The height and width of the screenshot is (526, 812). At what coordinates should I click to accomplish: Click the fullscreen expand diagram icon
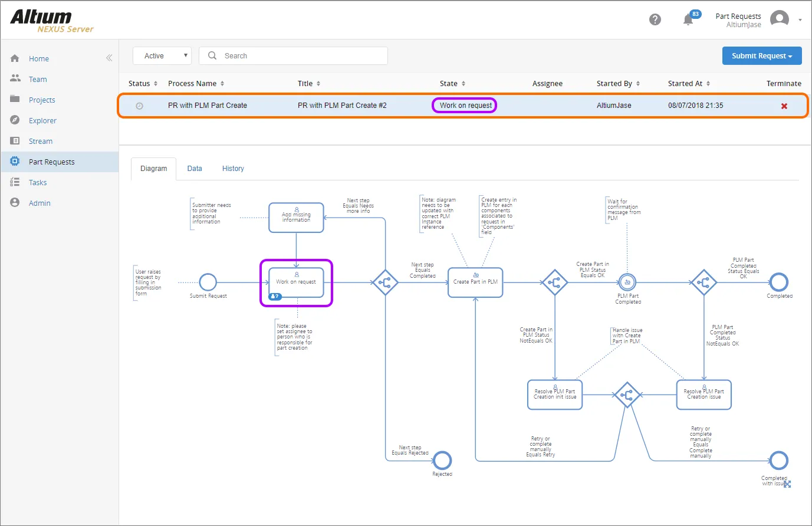[x=787, y=484]
